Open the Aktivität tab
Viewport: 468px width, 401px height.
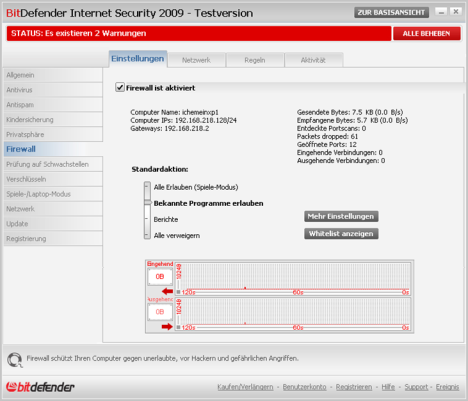tap(313, 60)
